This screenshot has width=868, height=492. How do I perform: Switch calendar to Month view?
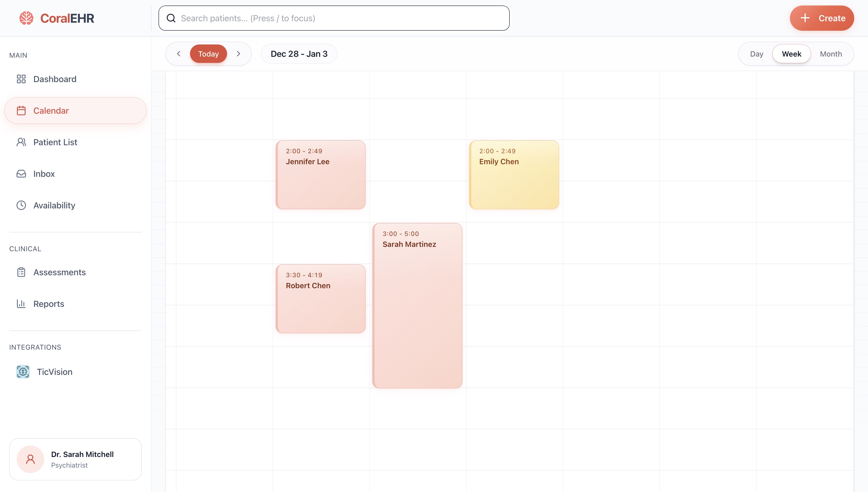click(830, 54)
